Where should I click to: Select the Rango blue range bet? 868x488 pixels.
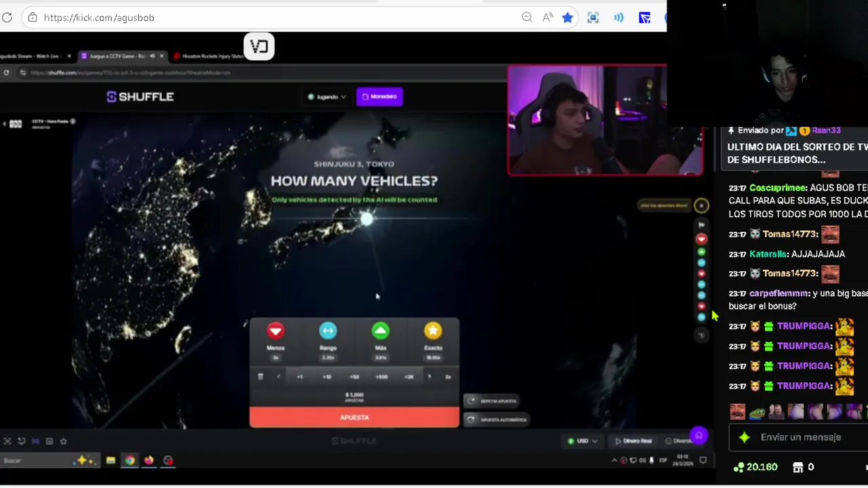click(x=328, y=331)
